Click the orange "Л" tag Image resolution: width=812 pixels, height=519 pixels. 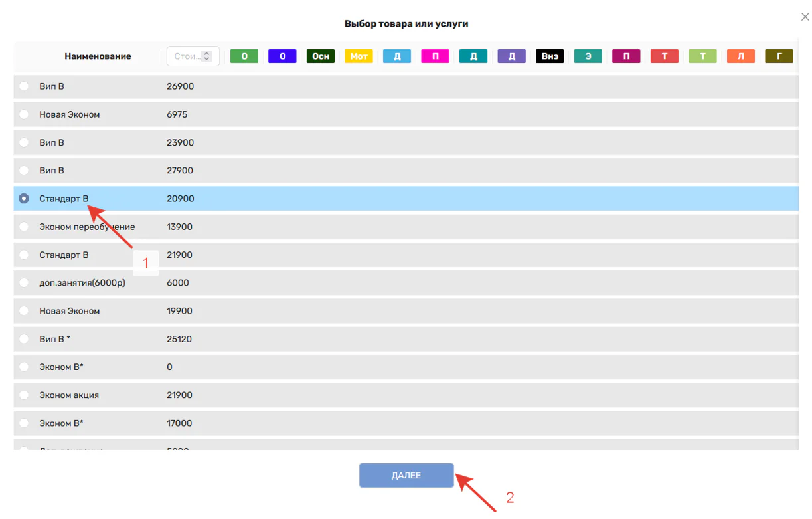(741, 56)
